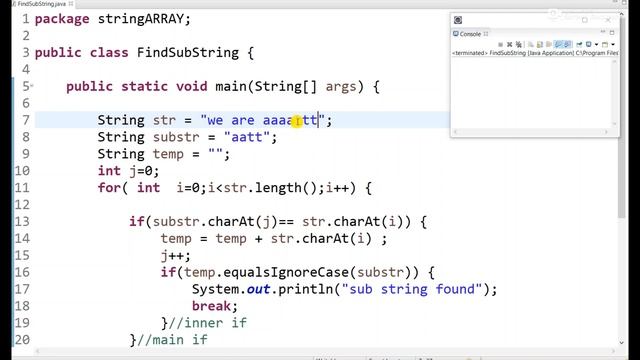Open dropdown arrow next to Open Console
Image resolution: width=640 pixels, height=360 pixels.
pos(613,44)
